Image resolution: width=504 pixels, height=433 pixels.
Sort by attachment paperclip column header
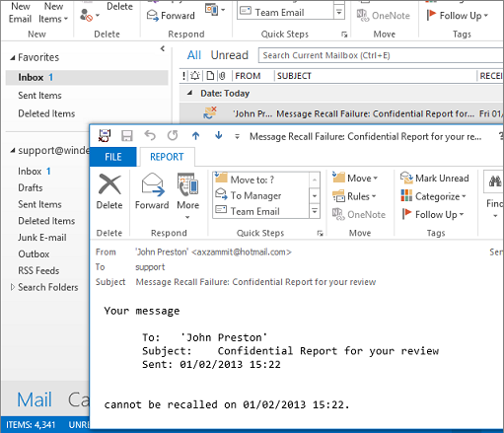tap(222, 76)
